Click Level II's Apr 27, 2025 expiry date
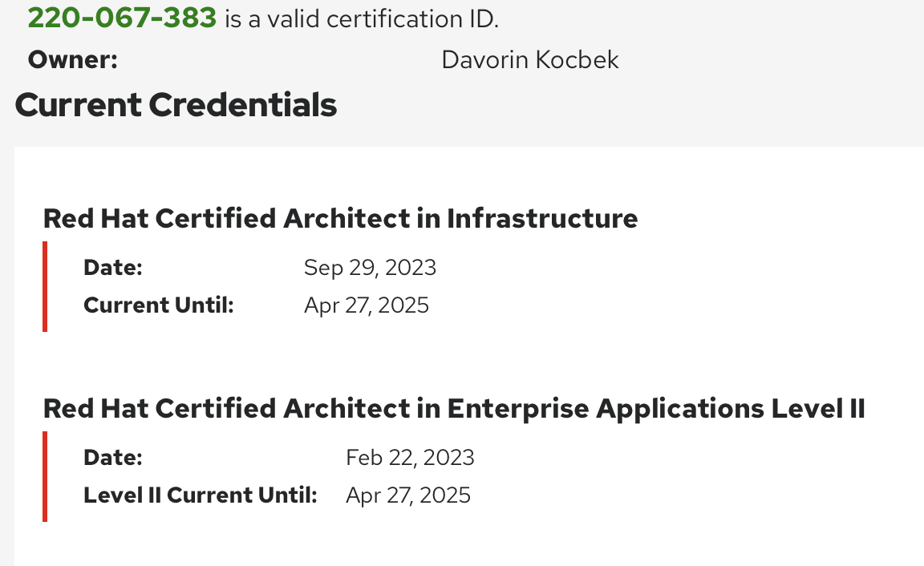 pos(408,495)
